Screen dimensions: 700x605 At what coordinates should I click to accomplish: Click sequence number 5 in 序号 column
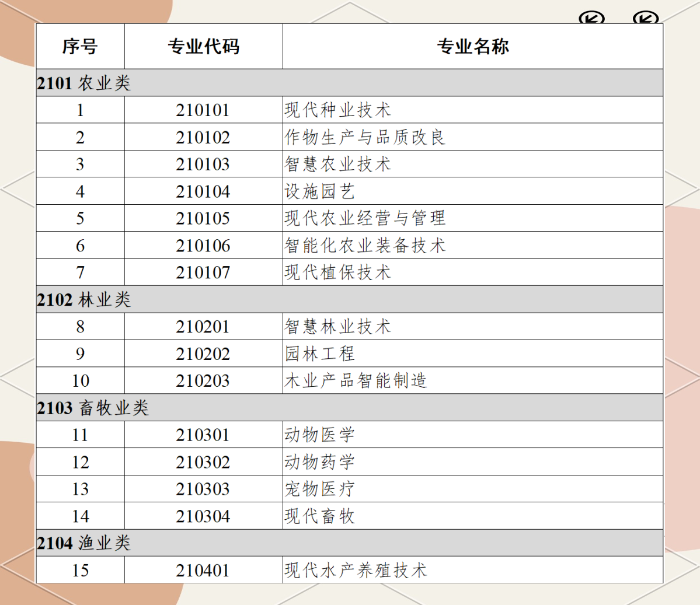[80, 218]
